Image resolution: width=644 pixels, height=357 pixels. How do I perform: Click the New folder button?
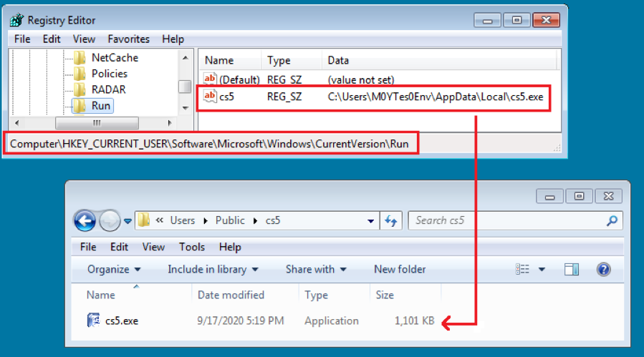[x=400, y=270]
